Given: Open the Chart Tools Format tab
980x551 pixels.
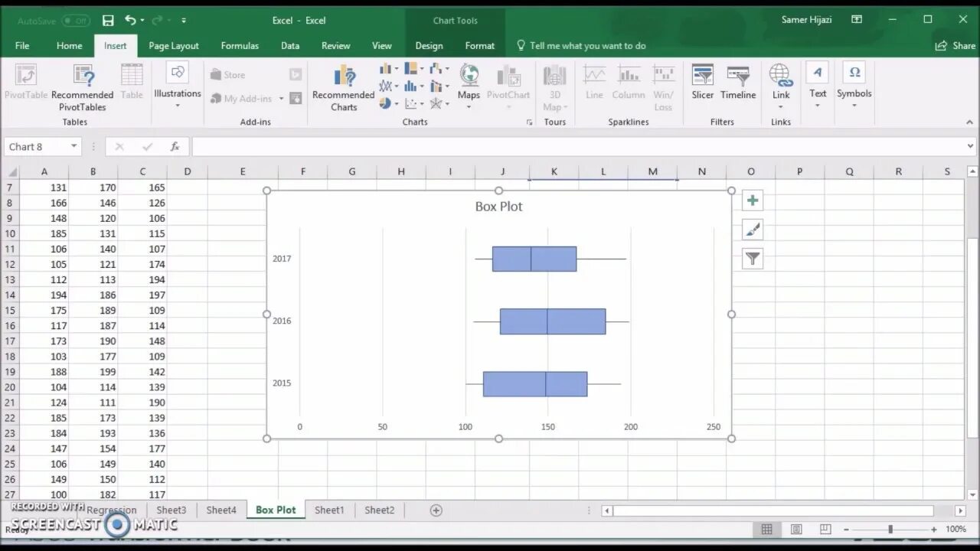Looking at the screenshot, I should coord(480,46).
